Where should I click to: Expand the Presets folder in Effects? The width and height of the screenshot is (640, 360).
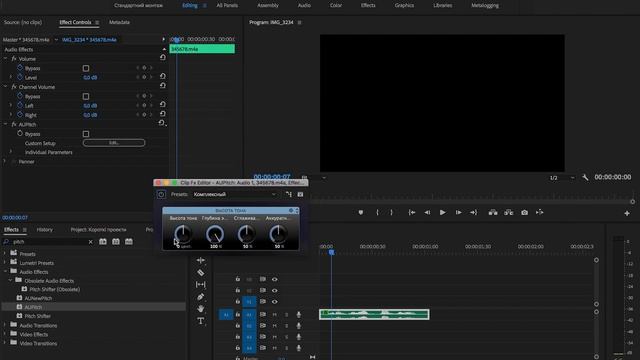(5, 253)
